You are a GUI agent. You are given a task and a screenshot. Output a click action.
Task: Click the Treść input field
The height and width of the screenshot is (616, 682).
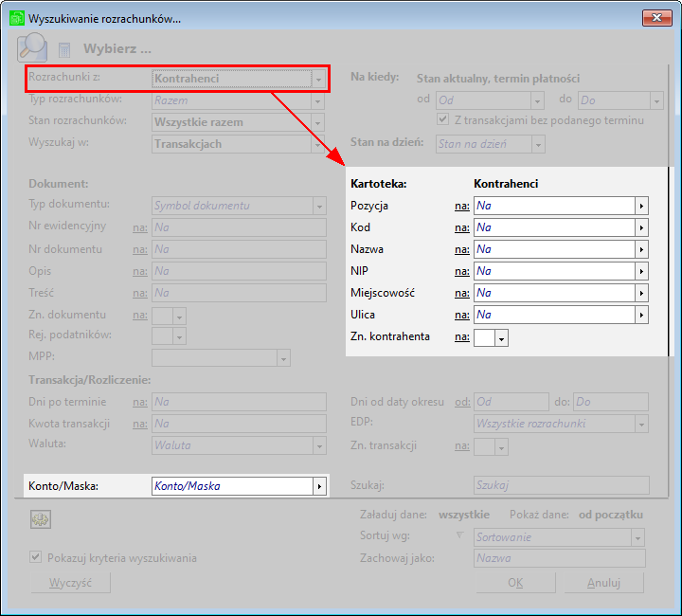point(240,293)
